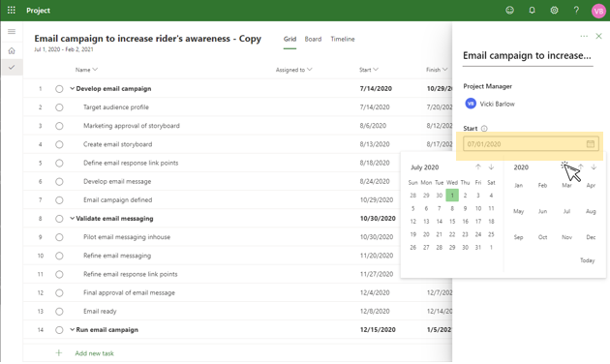Open the notifications bell
This screenshot has height=364, width=610.
pyautogui.click(x=532, y=11)
